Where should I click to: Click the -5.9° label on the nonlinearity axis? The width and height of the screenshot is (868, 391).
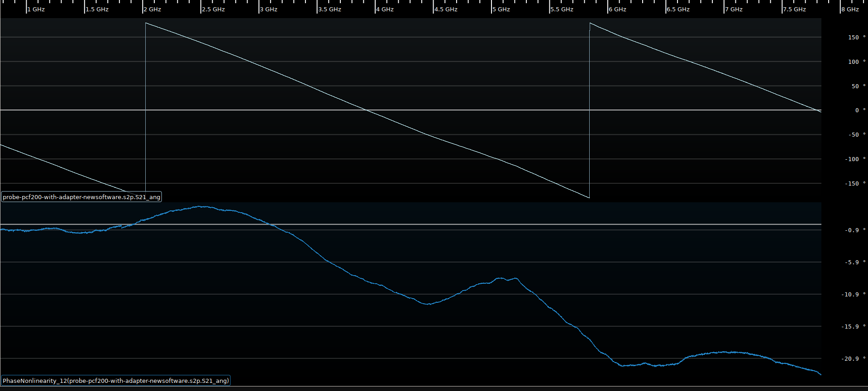pos(855,262)
